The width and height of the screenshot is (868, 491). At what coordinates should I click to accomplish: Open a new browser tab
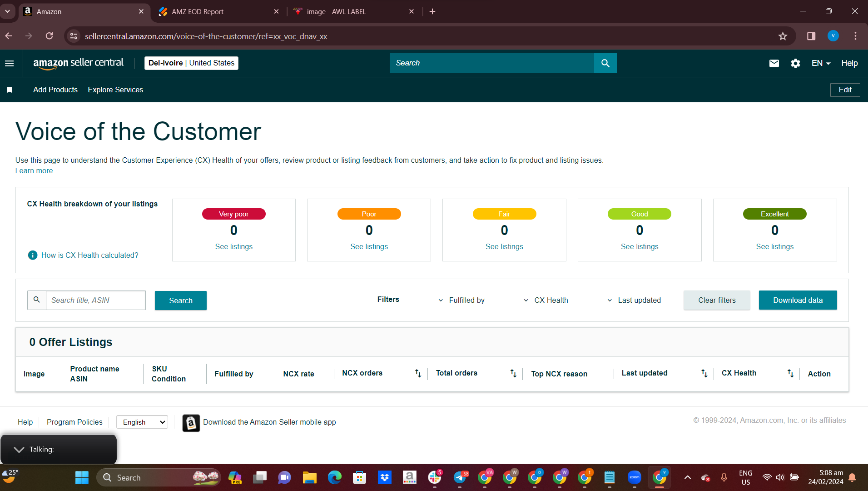click(x=432, y=11)
